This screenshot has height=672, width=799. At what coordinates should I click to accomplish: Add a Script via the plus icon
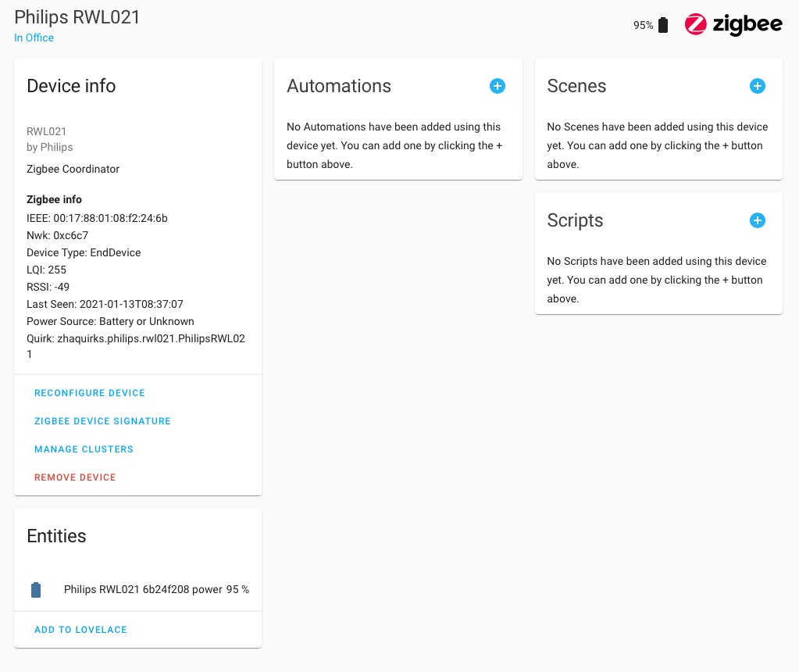coord(757,220)
